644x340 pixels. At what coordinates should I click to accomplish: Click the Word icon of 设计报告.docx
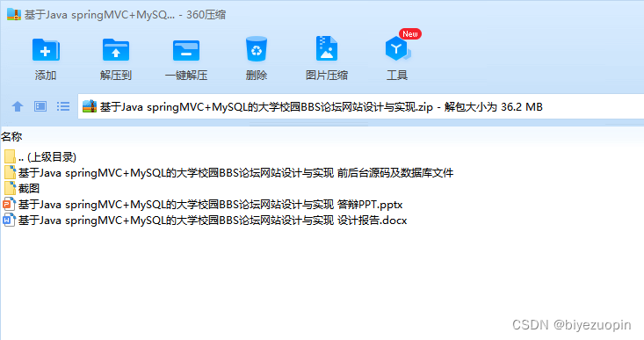(x=9, y=221)
